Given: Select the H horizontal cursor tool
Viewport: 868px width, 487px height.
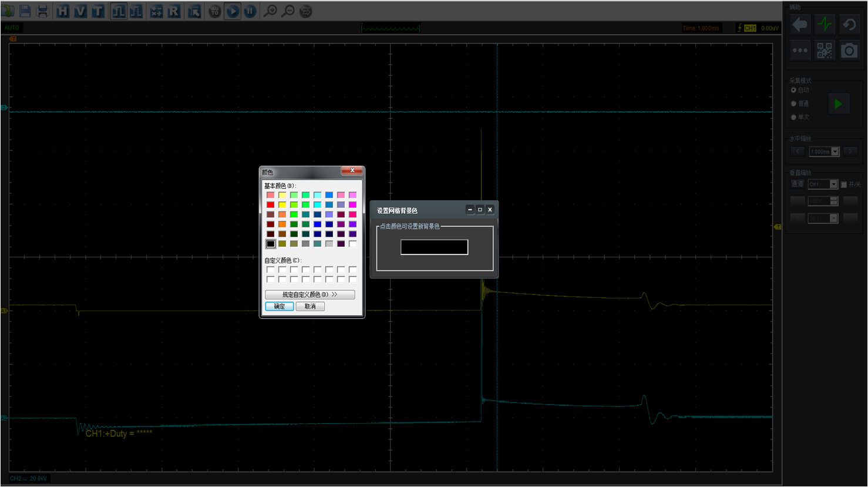Looking at the screenshot, I should tap(63, 11).
